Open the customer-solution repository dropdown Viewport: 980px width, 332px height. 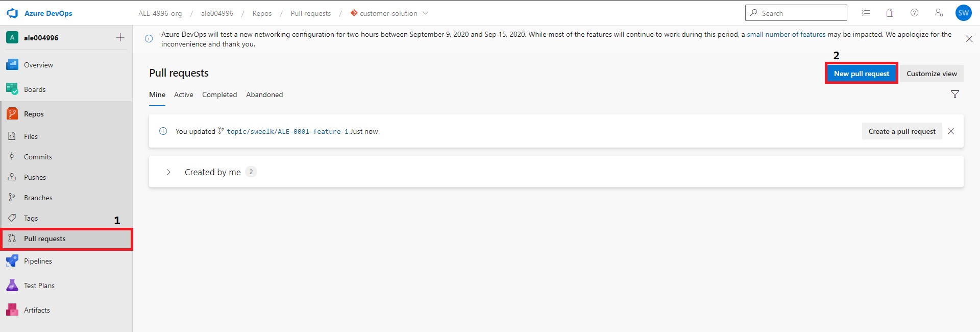click(x=389, y=13)
